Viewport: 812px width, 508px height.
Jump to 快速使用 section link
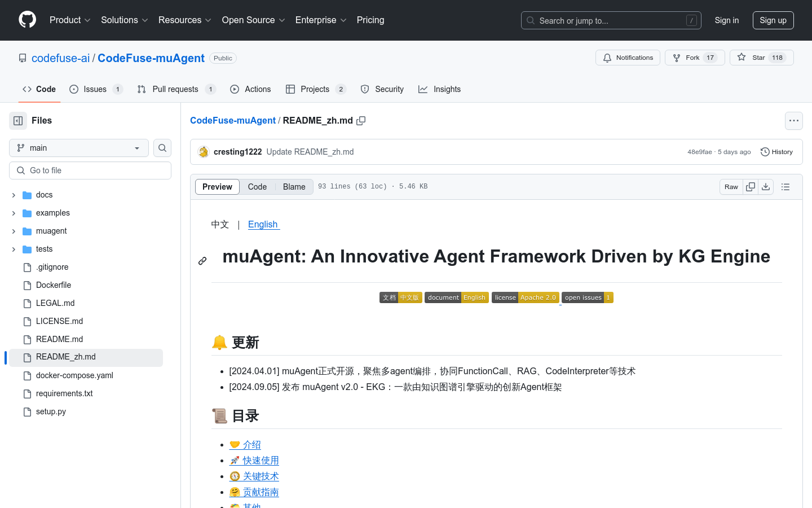click(254, 461)
